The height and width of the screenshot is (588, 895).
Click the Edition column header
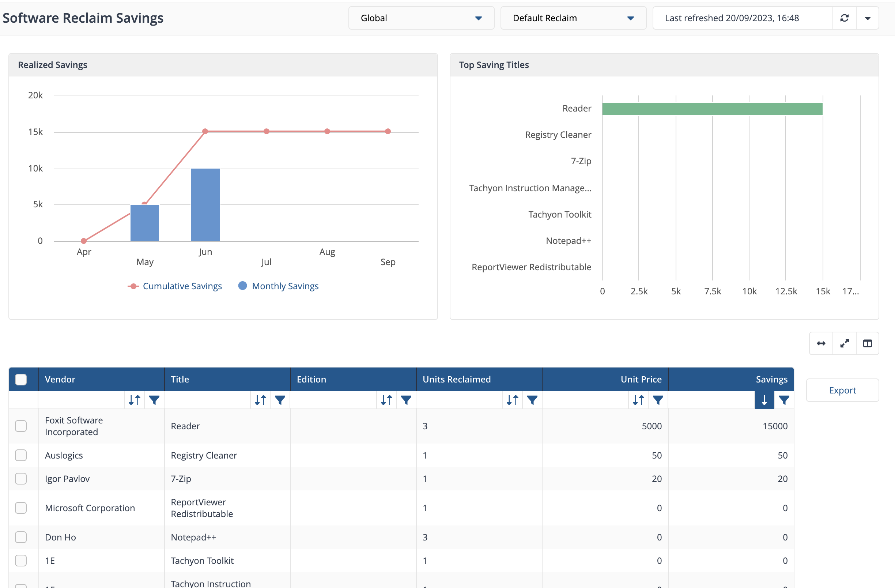354,379
